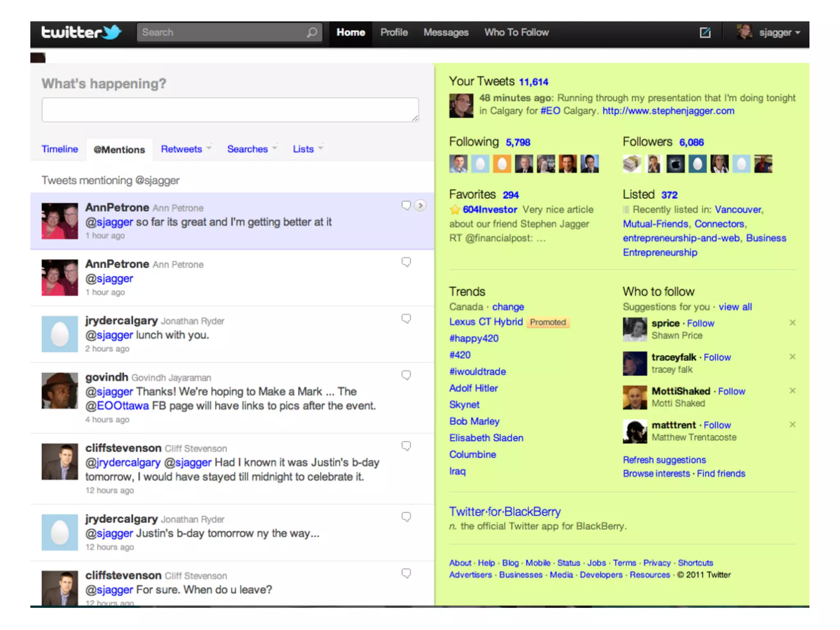Click jrydercalgary's egg avatar thumbnail

(60, 334)
